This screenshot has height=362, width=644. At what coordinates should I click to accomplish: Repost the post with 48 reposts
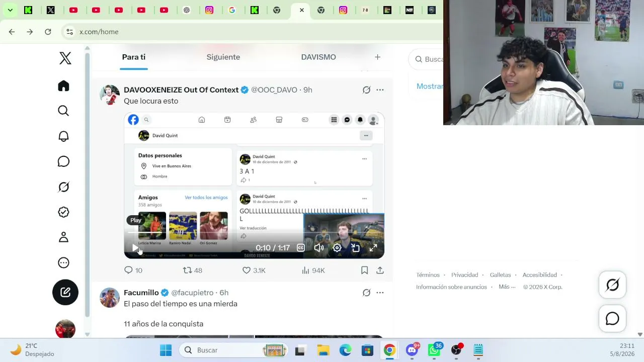[192, 270]
